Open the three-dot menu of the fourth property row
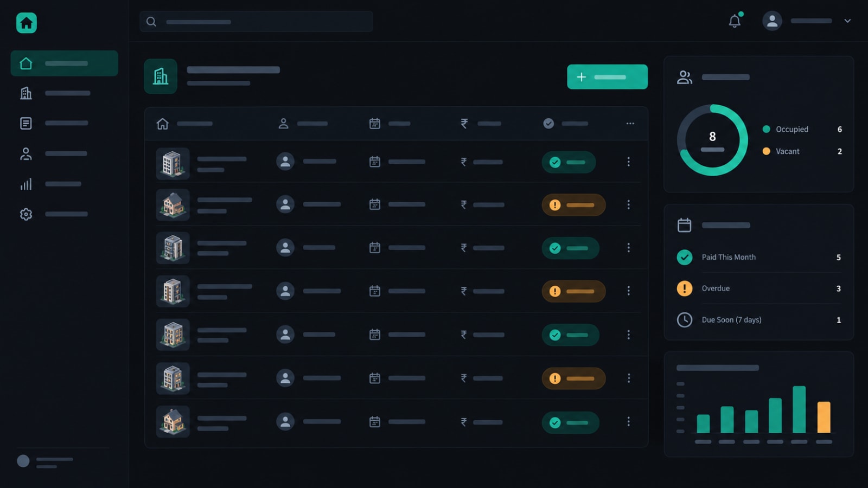Viewport: 868px width, 488px height. [629, 291]
